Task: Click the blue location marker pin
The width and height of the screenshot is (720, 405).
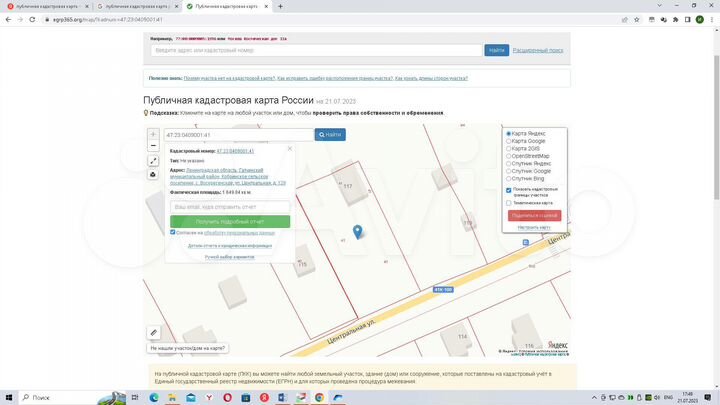Action: point(357,231)
